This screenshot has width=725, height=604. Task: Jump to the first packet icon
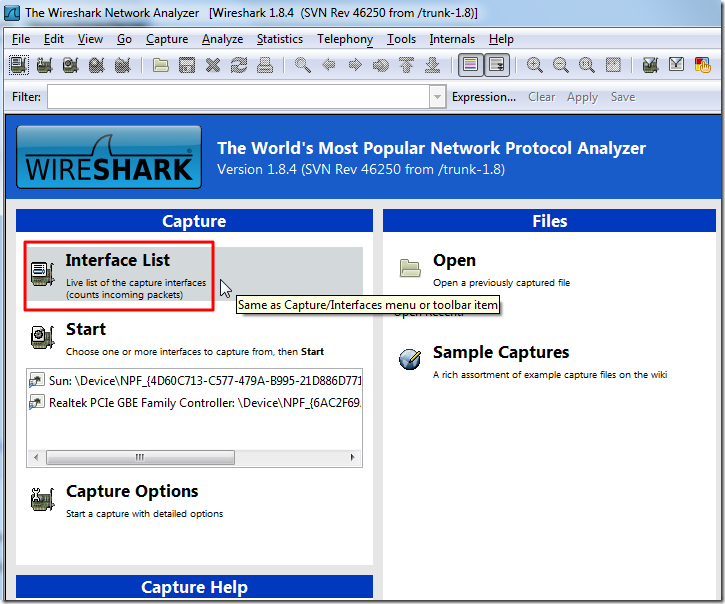click(406, 65)
